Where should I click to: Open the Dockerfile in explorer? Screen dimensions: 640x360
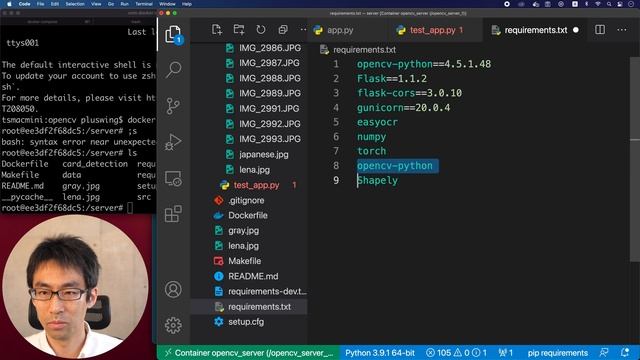tap(248, 215)
